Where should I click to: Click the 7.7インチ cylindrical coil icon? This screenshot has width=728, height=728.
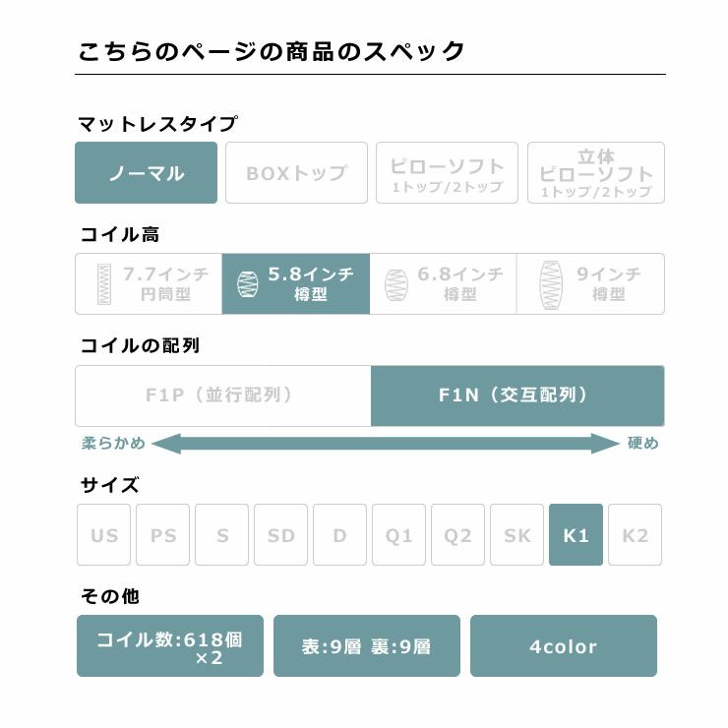pyautogui.click(x=104, y=283)
